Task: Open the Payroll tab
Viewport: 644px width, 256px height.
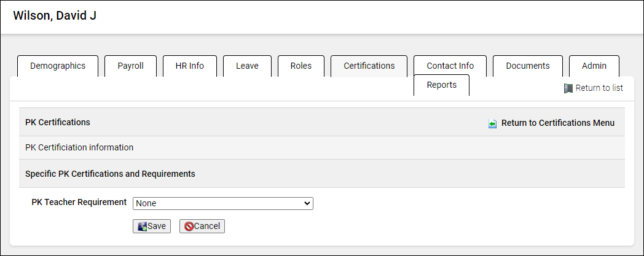Action: [130, 66]
